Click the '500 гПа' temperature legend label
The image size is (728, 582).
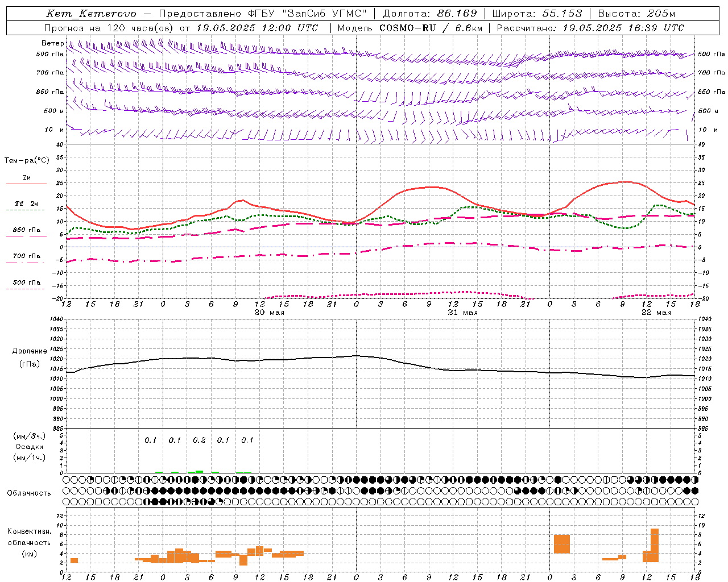pos(27,282)
